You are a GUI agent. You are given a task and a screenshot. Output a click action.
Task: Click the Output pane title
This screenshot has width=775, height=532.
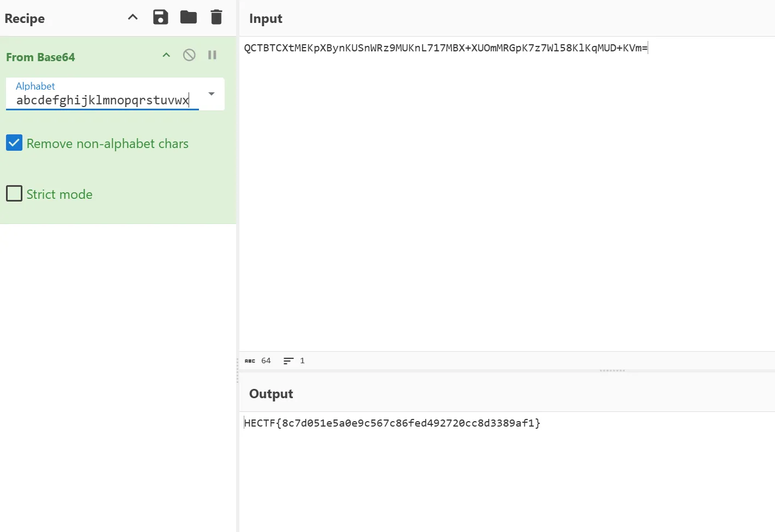[271, 394]
